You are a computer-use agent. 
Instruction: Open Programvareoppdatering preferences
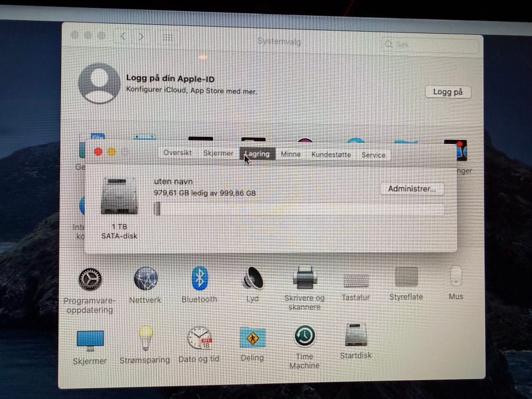pos(90,279)
